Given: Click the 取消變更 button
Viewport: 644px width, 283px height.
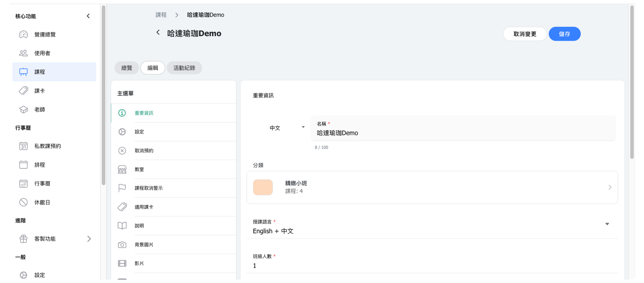Looking at the screenshot, I should 525,34.
